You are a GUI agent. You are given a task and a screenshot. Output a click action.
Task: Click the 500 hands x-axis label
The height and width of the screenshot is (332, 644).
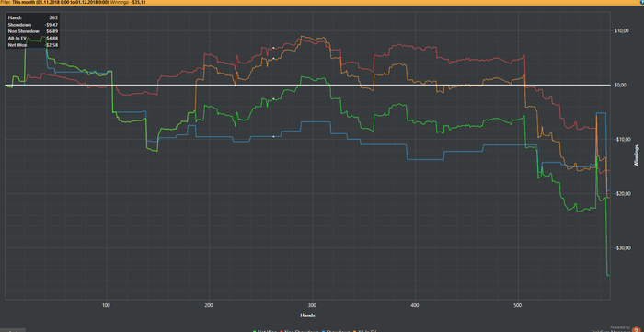pyautogui.click(x=518, y=305)
